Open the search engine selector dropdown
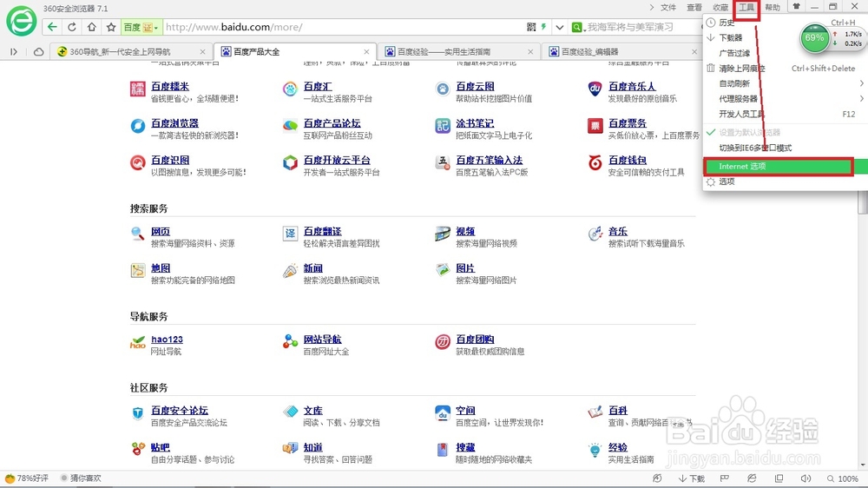Image resolution: width=868 pixels, height=488 pixels. [x=578, y=27]
